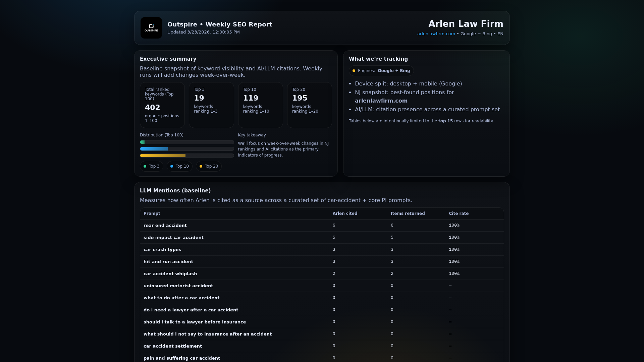Click the Items returned column header
This screenshot has width=644, height=362.
point(408,214)
